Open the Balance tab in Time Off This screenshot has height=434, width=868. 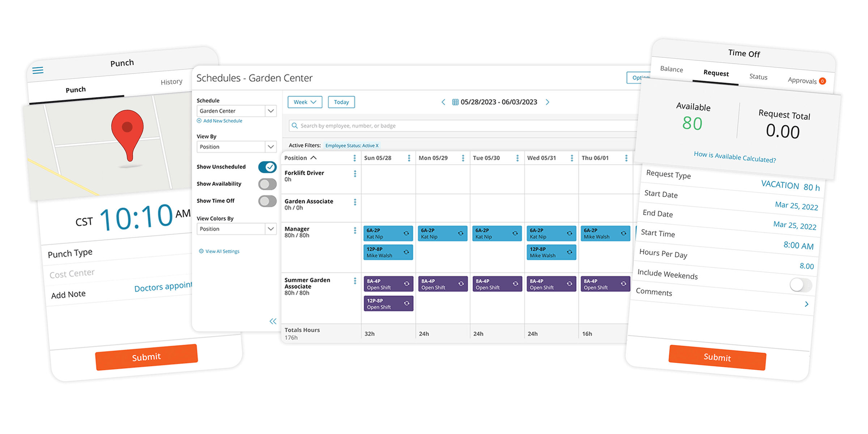click(x=671, y=69)
